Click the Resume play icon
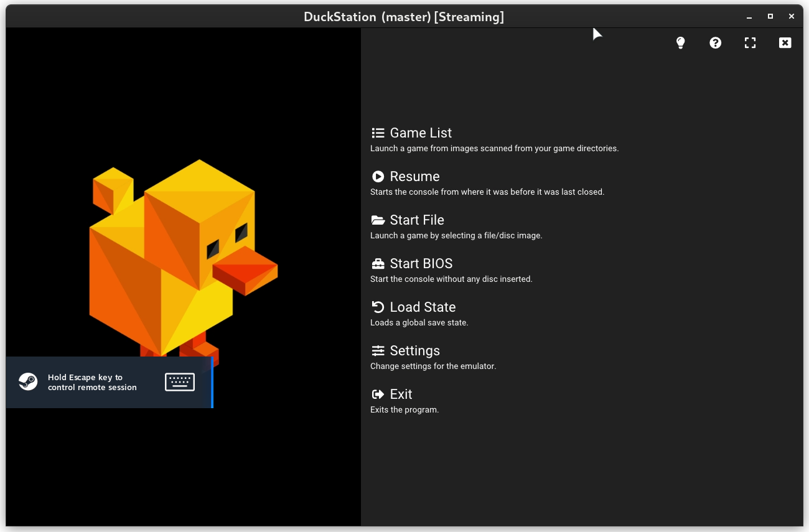The height and width of the screenshot is (532, 809). (378, 176)
